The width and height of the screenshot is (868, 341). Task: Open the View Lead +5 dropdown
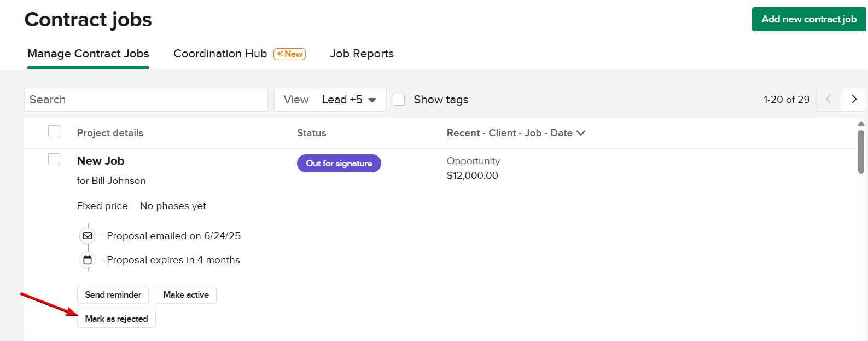pos(330,100)
